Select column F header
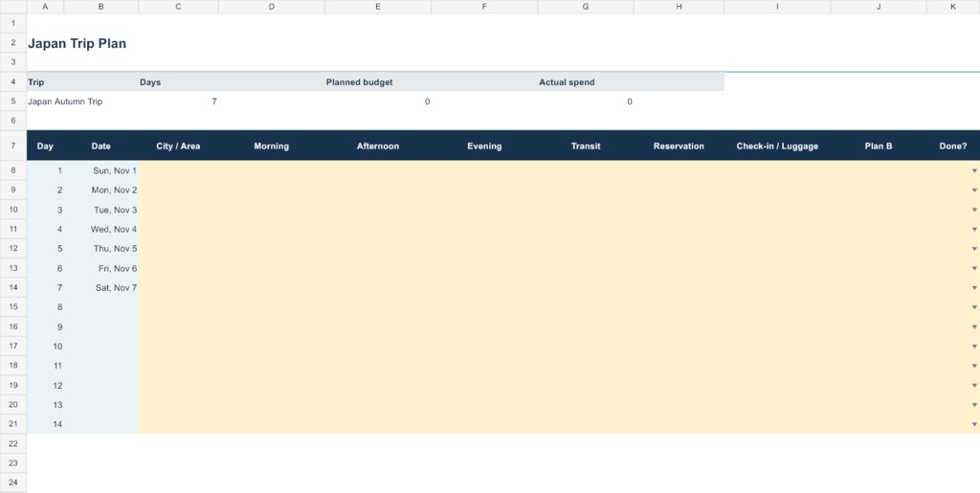980x493 pixels. point(484,7)
